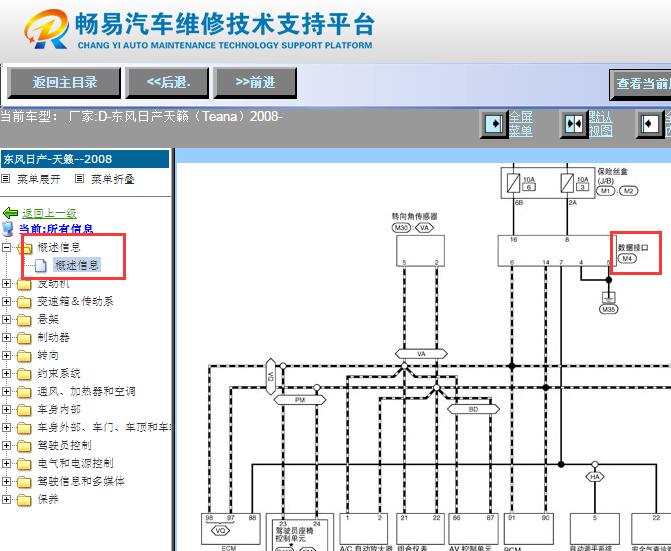Select the 概述信息 document item
This screenshot has width=671, height=551.
tap(77, 265)
